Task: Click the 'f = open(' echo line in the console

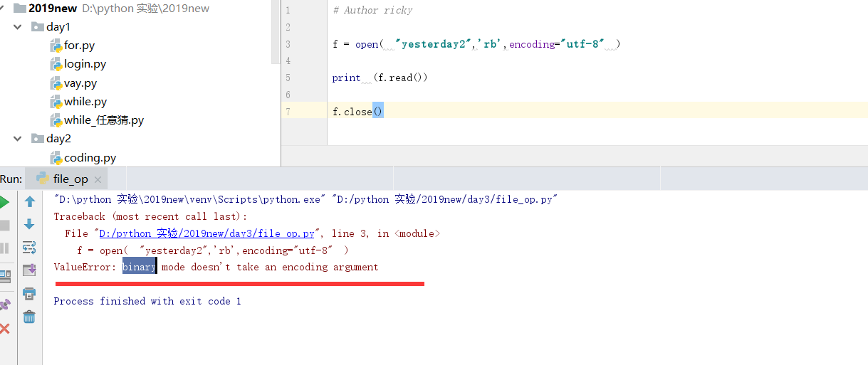Action: [x=213, y=250]
